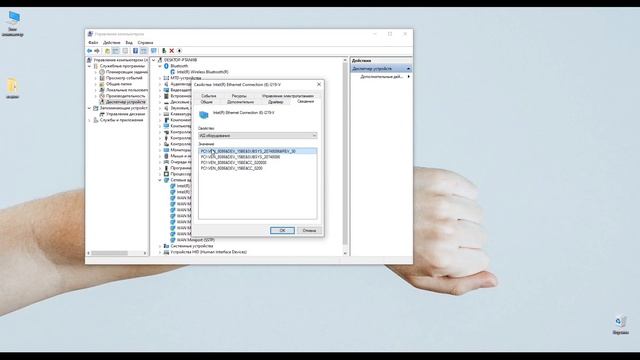Toggle the show/hide console tree toolbar icon
The height and width of the screenshot is (360, 640).
(116, 51)
